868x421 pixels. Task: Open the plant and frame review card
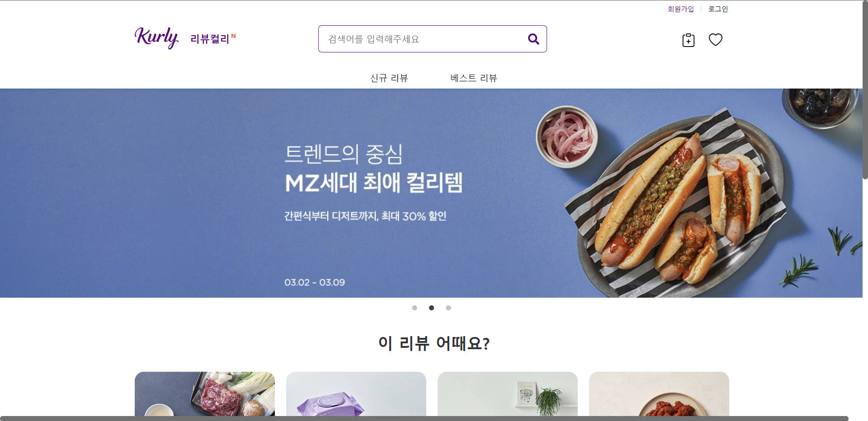coord(508,394)
